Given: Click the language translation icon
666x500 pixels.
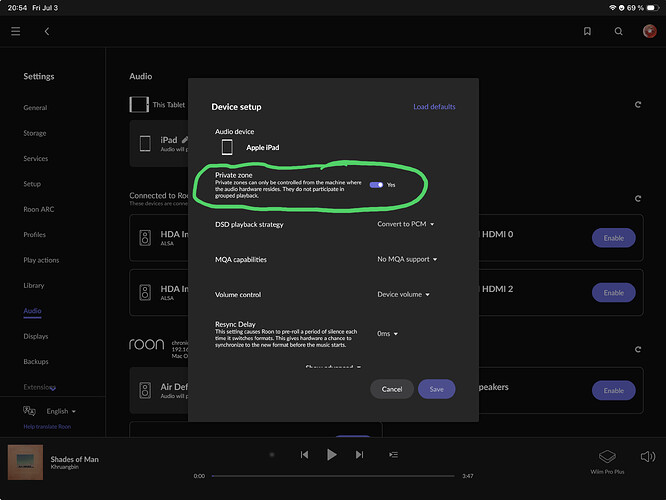Looking at the screenshot, I should (x=29, y=411).
